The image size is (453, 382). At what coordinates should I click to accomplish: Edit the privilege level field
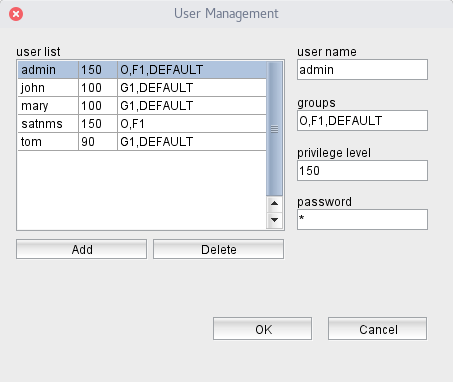click(x=362, y=171)
